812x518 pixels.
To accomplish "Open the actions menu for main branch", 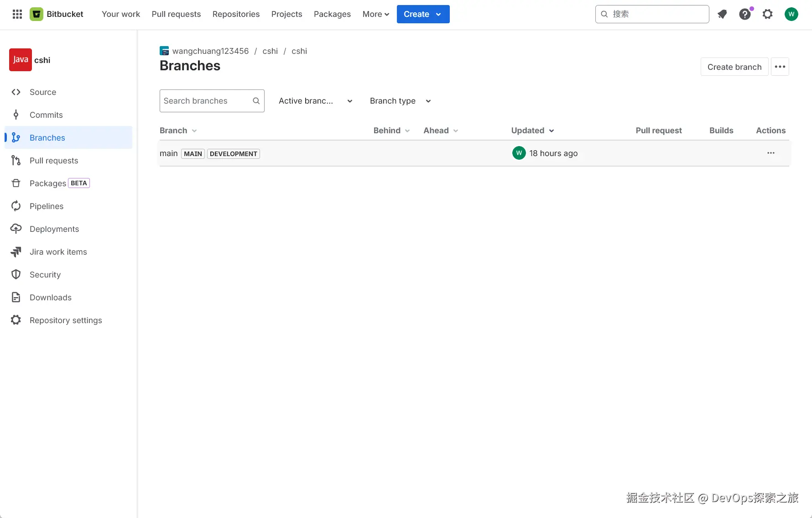I will click(771, 153).
